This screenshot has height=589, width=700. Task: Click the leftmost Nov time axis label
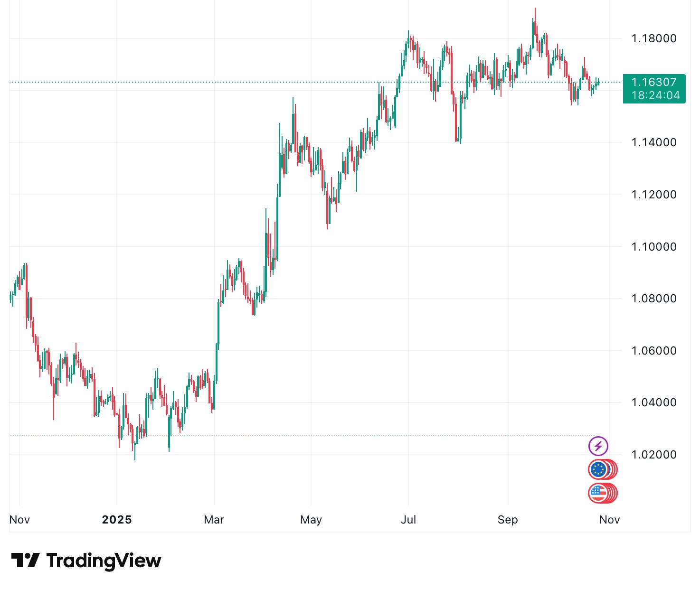click(19, 520)
